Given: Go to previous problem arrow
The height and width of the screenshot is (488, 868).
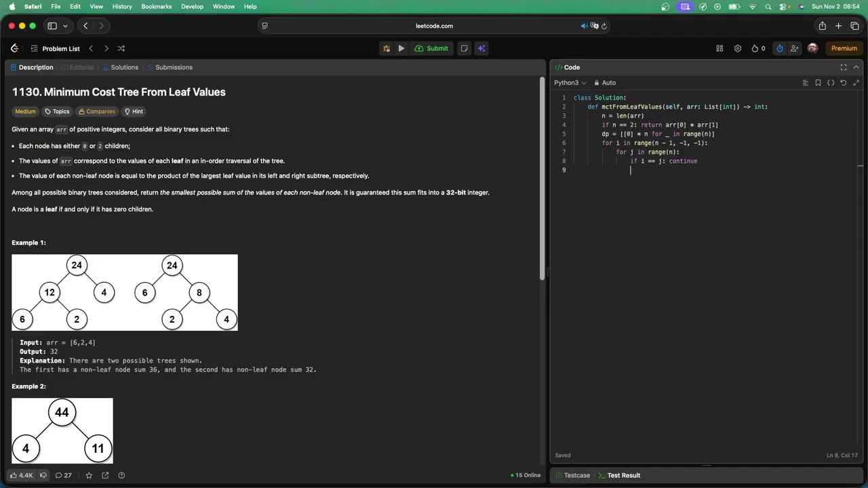Looking at the screenshot, I should click(x=91, y=48).
